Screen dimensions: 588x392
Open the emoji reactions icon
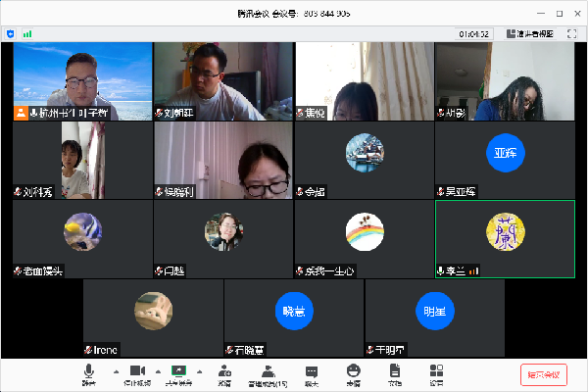[x=353, y=372]
